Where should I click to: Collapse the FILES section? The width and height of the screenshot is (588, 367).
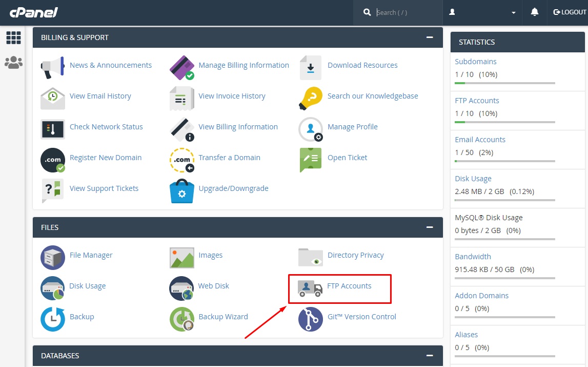430,227
